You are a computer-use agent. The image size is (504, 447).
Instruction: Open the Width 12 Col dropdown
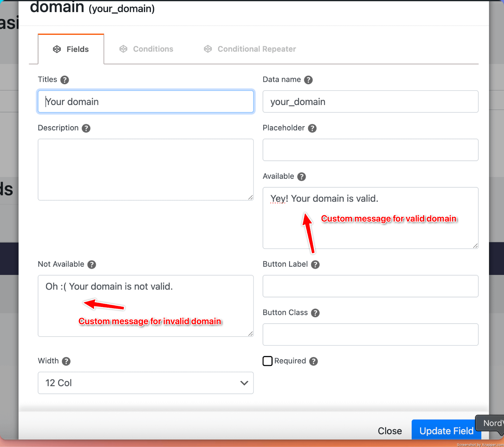pos(146,383)
